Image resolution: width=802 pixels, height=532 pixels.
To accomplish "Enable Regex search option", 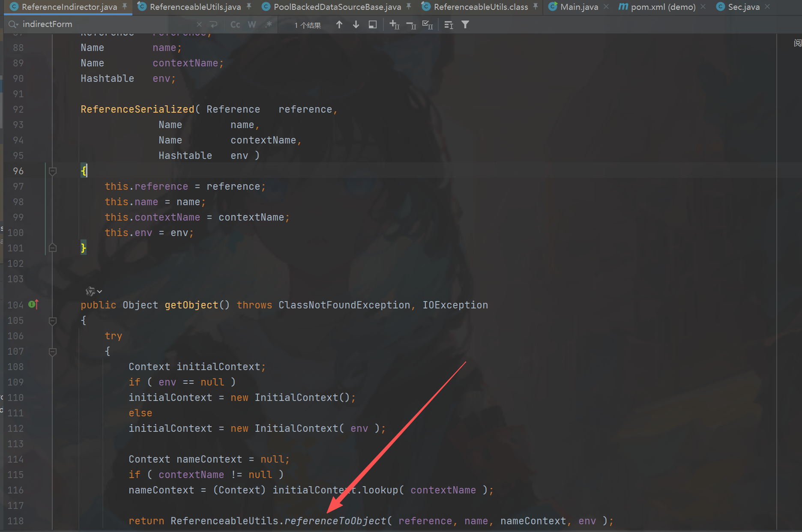I will [x=269, y=25].
